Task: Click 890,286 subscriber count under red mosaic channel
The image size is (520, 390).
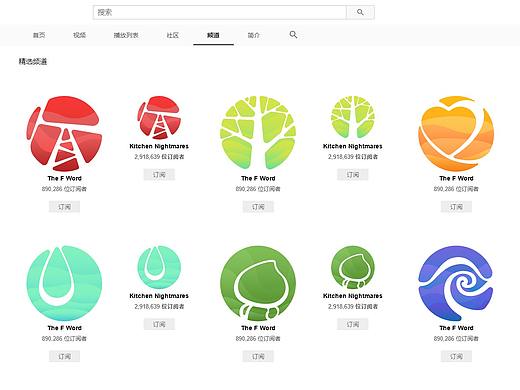Action: [x=64, y=189]
